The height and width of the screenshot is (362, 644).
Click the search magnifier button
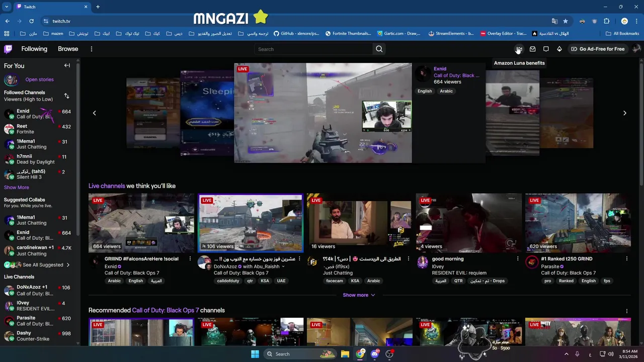[x=379, y=49]
